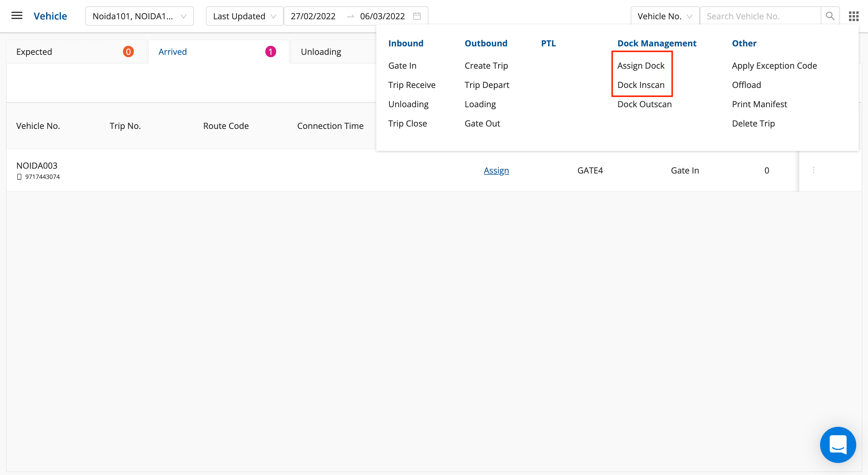Click Print Manifest under Other

click(759, 104)
